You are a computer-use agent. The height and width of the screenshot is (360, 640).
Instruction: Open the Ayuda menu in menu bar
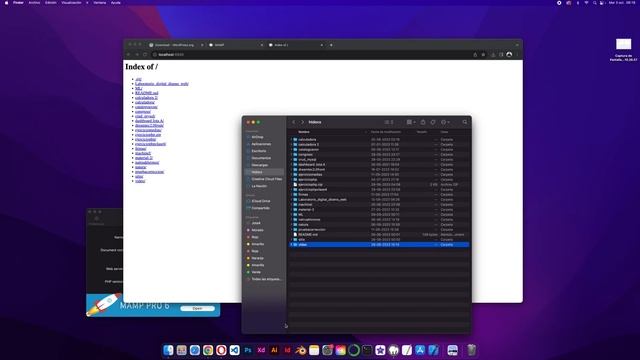[116, 2]
